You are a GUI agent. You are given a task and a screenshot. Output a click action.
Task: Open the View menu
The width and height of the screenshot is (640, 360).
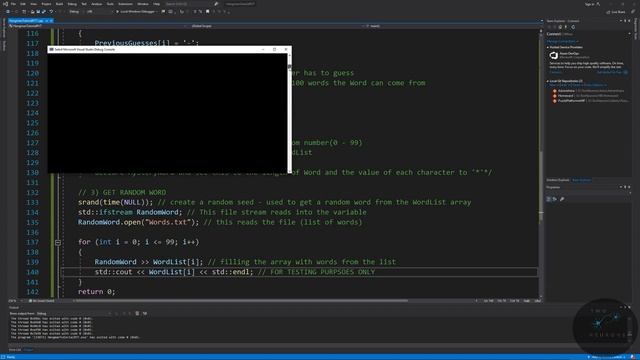[33, 4]
